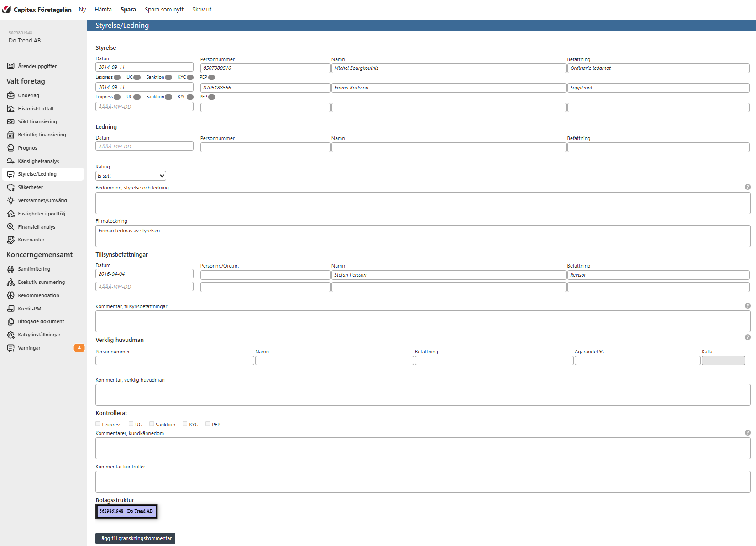Toggle KYC for Emma Karlsson row
Viewport: 756px width, 546px height.
(x=190, y=97)
